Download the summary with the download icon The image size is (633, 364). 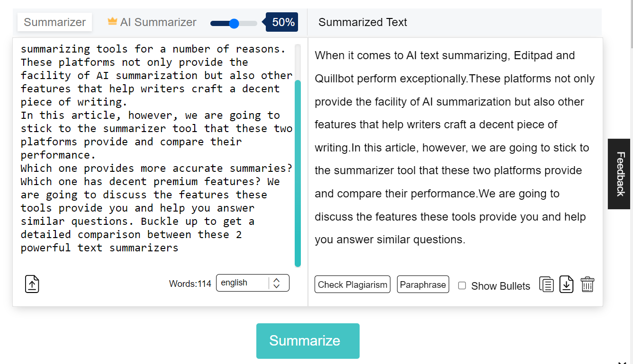pyautogui.click(x=567, y=284)
